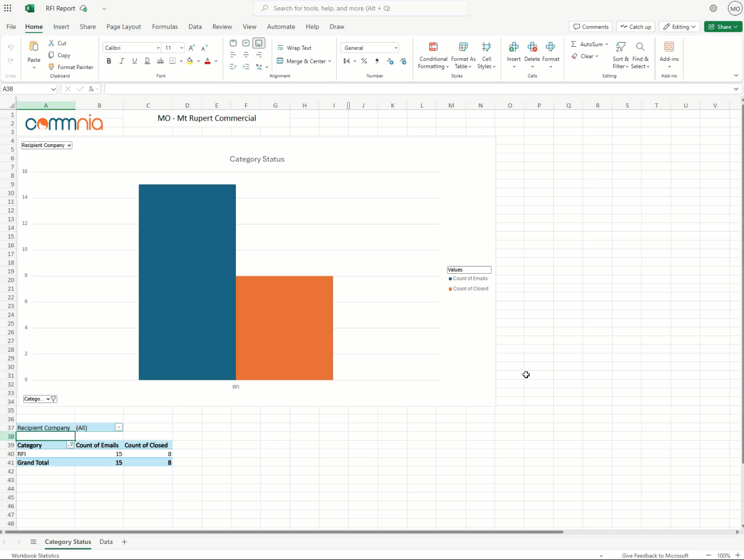Open the app launcher waffle icon
The height and width of the screenshot is (560, 744).
[8, 8]
